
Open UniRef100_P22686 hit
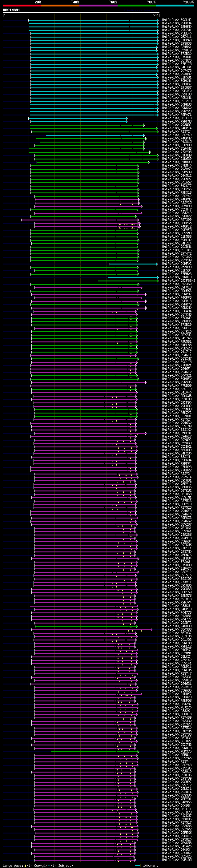(x=177, y=826)
